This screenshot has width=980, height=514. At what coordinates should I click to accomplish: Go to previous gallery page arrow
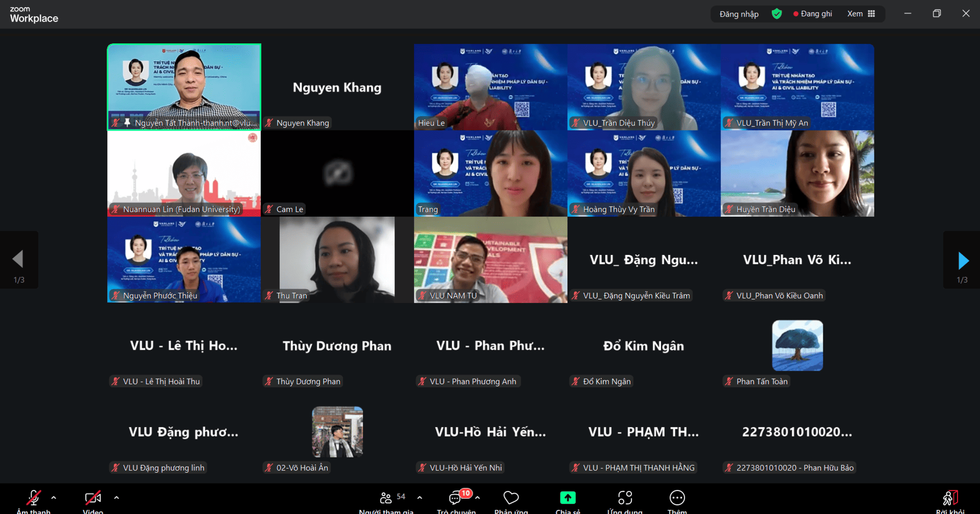(18, 259)
